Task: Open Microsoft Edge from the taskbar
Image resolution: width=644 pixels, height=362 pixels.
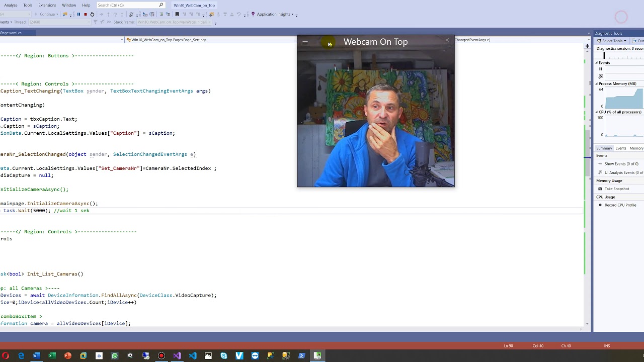Action: click(21, 356)
